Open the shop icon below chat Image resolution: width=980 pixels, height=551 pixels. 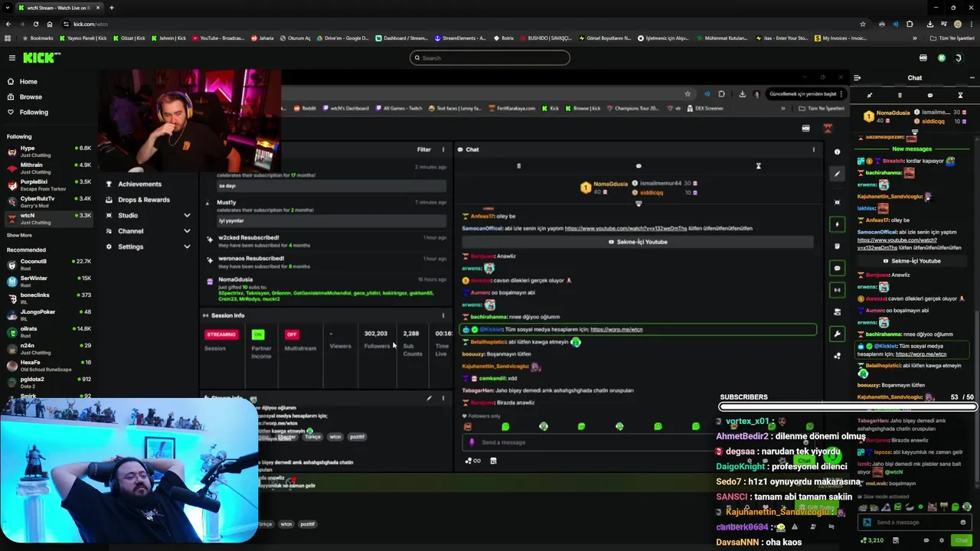896,540
